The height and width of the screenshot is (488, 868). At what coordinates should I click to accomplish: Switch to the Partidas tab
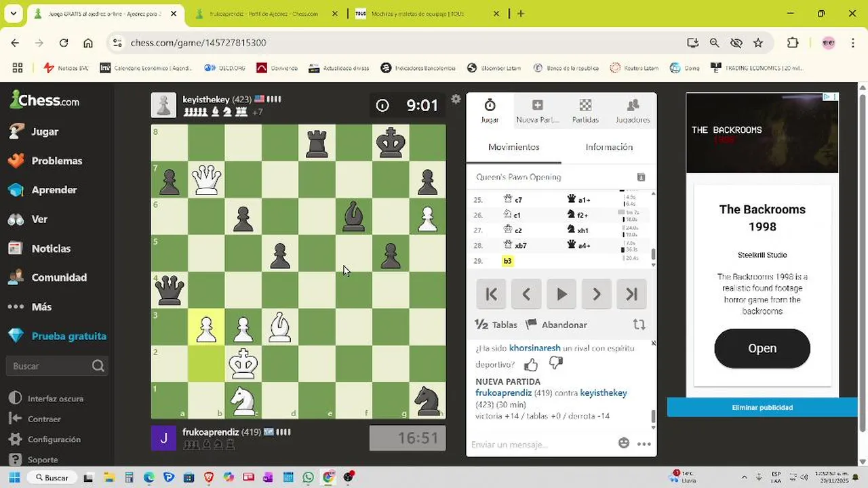[585, 110]
